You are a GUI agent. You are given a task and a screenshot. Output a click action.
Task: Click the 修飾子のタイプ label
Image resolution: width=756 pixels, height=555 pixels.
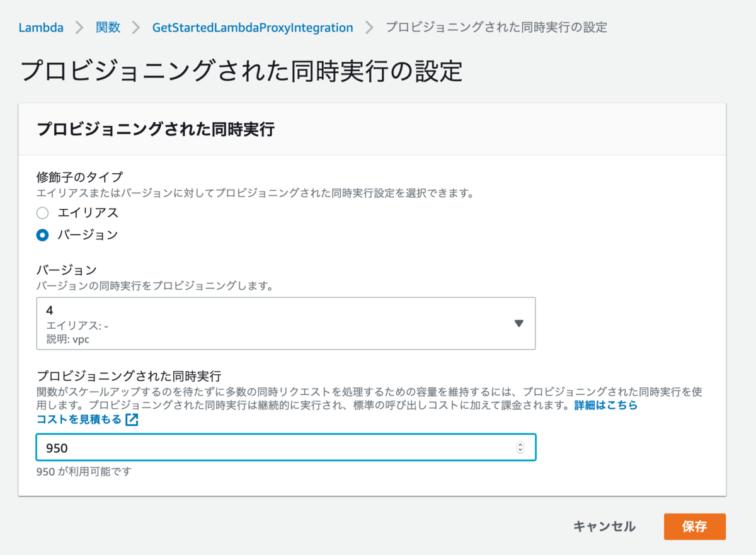point(79,178)
